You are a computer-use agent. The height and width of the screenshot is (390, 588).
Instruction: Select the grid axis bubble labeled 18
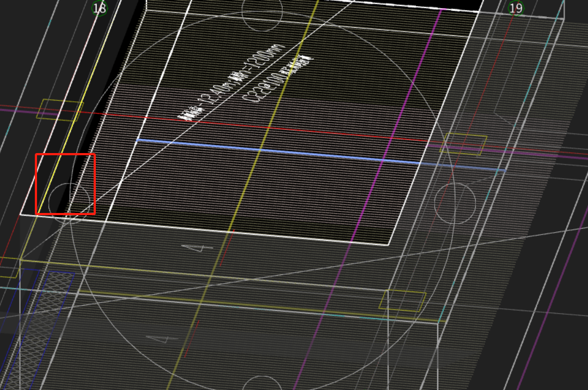coord(100,8)
